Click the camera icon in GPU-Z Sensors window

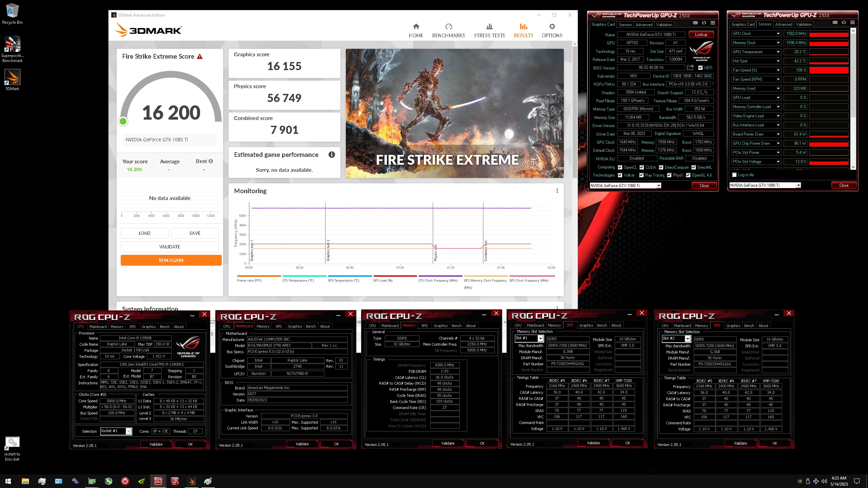pyautogui.click(x=835, y=23)
